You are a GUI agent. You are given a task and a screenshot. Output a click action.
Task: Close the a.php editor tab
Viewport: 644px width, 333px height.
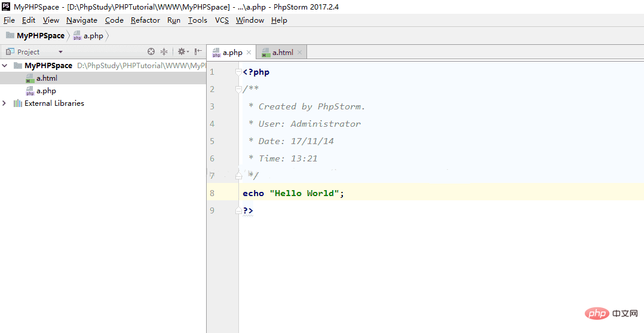click(x=249, y=53)
